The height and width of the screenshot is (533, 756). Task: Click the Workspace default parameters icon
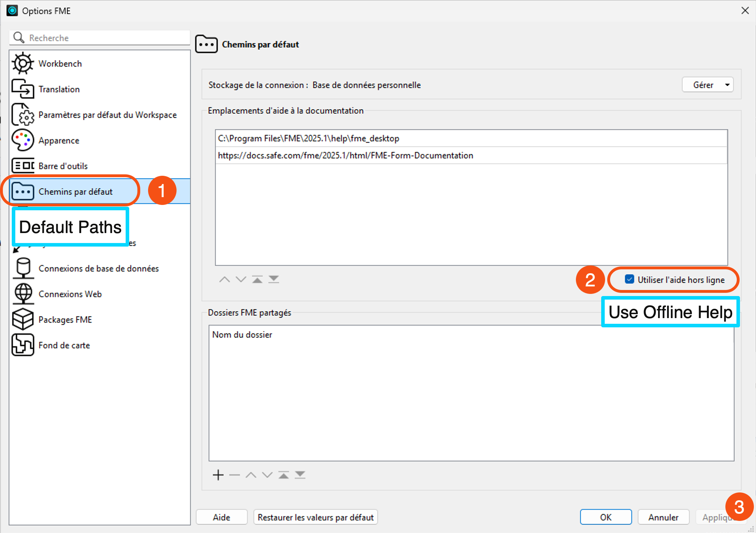(x=23, y=115)
